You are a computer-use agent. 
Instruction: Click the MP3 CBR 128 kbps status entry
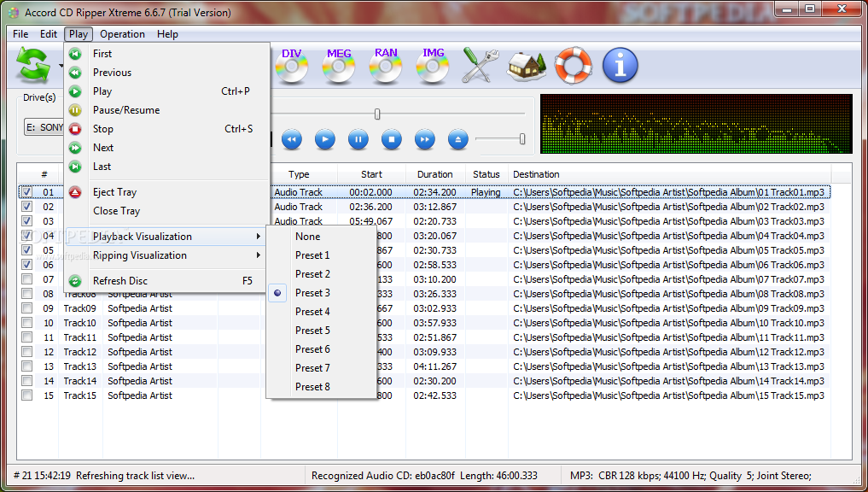(x=690, y=476)
